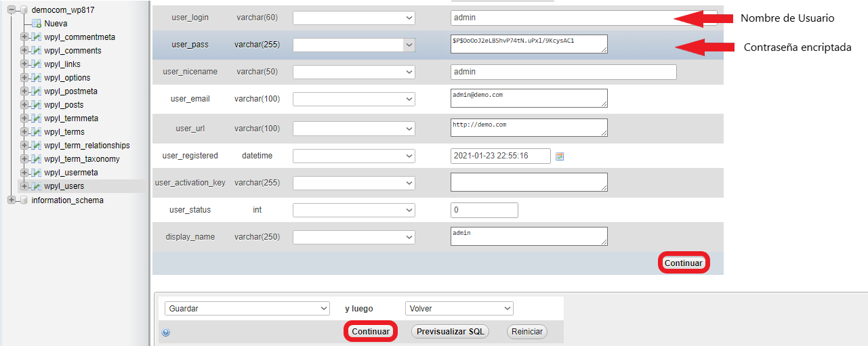Expand the wpyl_posts table node
The image size is (868, 346).
point(24,105)
